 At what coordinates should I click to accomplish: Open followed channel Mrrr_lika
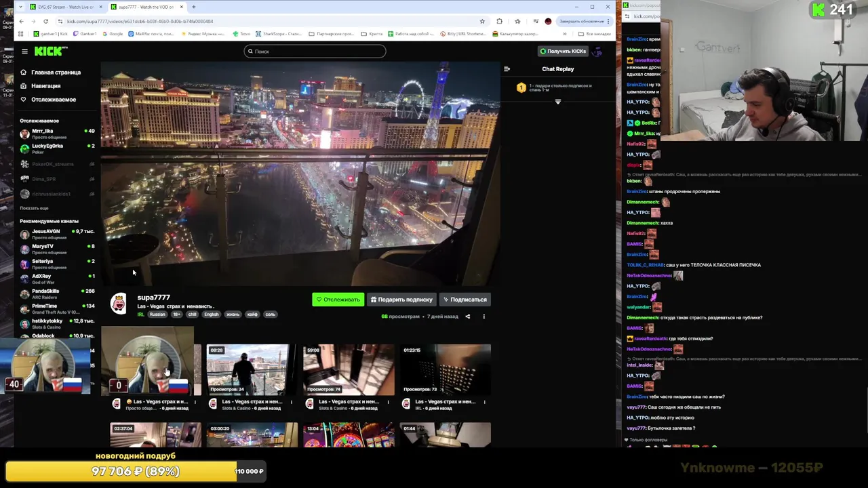57,134
